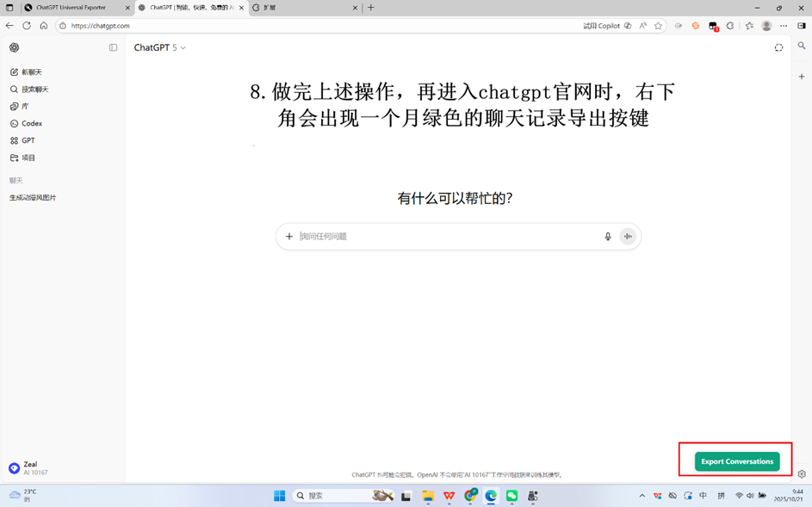Collapse the sidebar with the panel toggle
The image size is (812, 507).
(113, 48)
